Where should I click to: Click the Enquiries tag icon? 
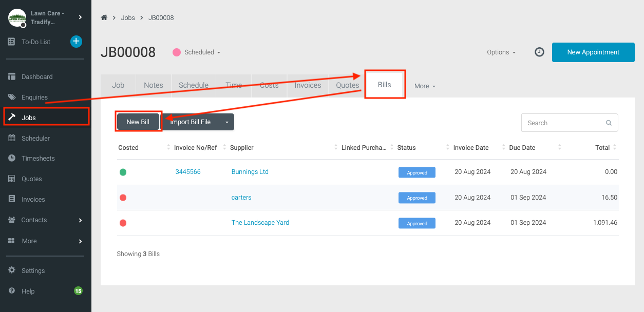[11, 96]
